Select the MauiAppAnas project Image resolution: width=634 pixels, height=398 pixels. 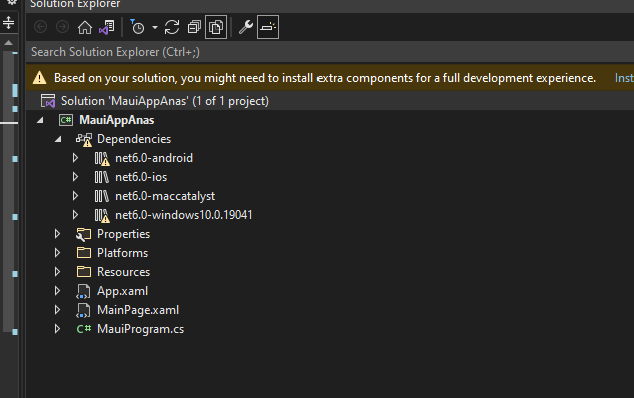coord(116,120)
